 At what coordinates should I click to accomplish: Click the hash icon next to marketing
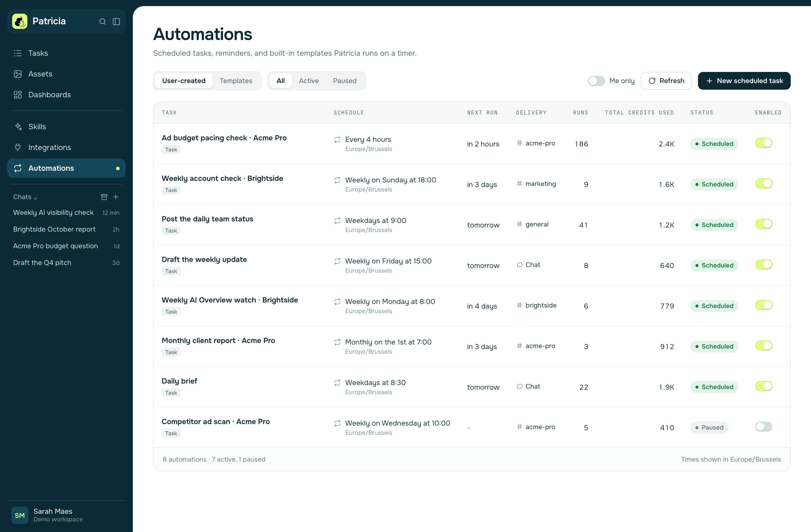(519, 184)
